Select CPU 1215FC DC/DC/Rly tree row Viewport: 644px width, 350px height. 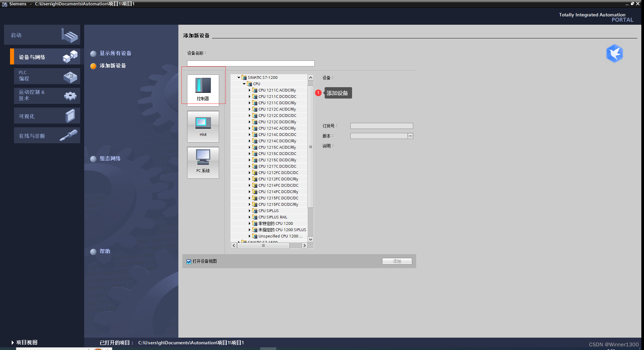pos(269,204)
